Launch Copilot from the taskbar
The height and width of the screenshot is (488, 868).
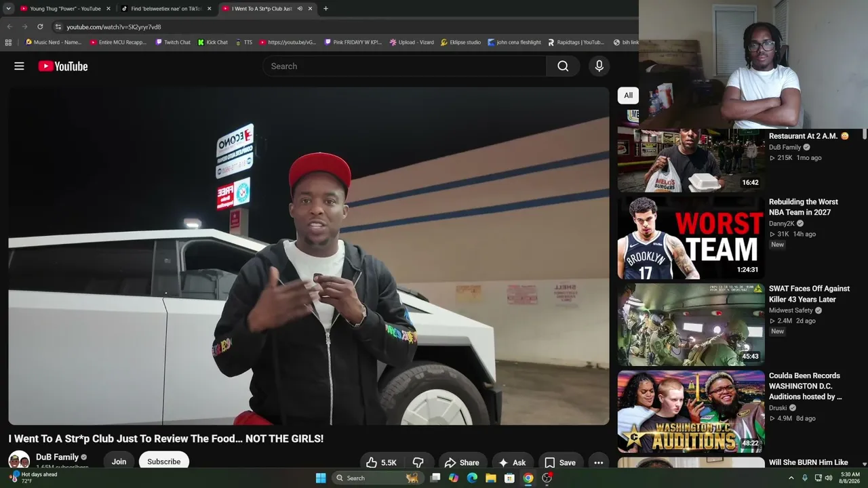454,478
